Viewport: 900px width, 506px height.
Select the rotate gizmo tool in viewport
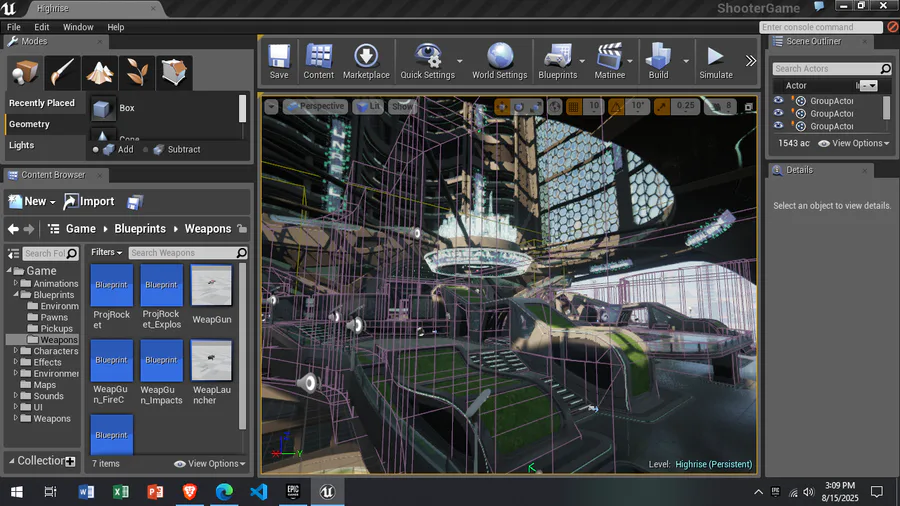point(519,107)
